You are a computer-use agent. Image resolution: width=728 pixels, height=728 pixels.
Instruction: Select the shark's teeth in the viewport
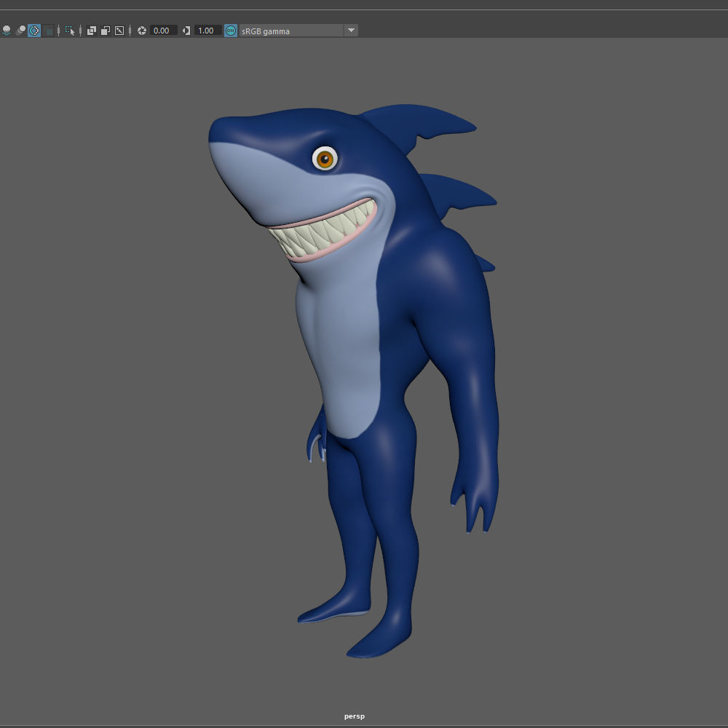point(324,230)
